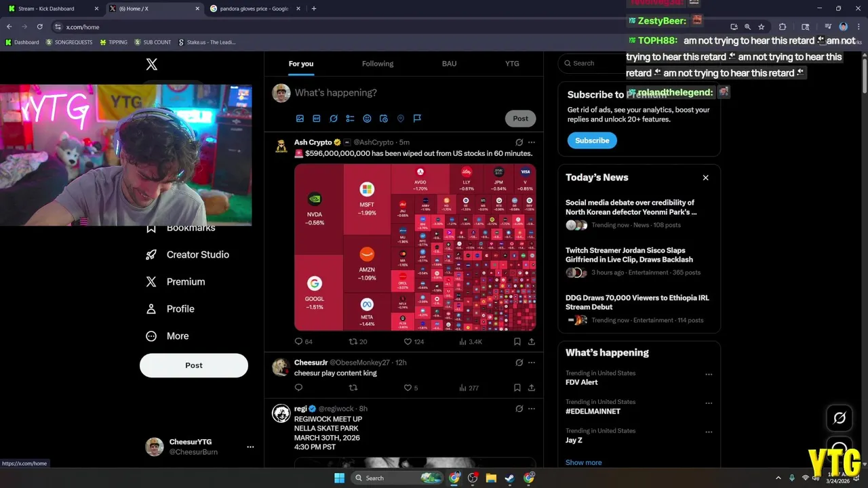Open a new browser tab

[x=313, y=9]
